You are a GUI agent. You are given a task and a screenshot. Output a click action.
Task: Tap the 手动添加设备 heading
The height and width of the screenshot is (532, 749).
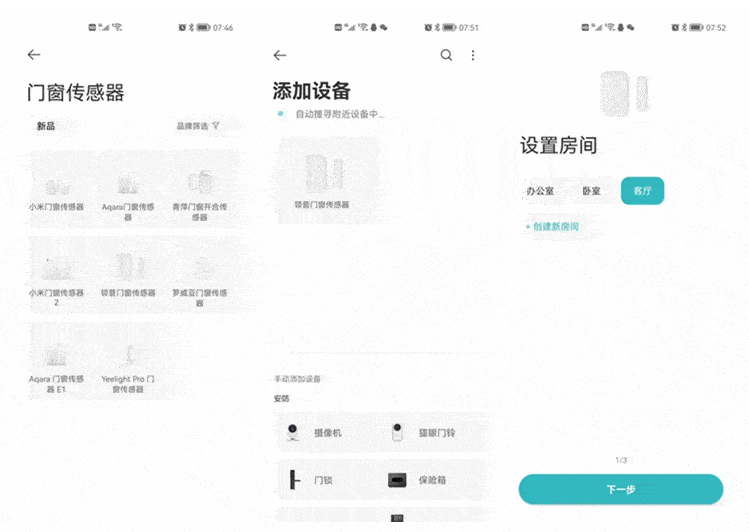click(x=297, y=379)
